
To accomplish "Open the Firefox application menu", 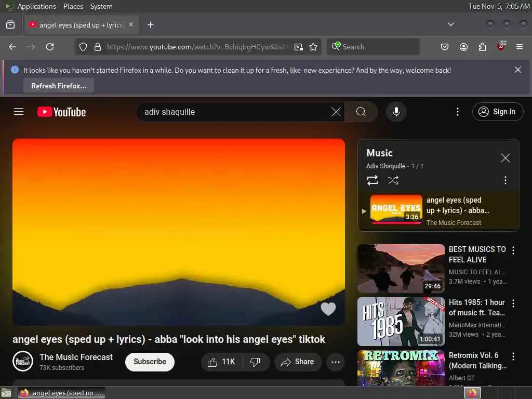I will 520,47.
